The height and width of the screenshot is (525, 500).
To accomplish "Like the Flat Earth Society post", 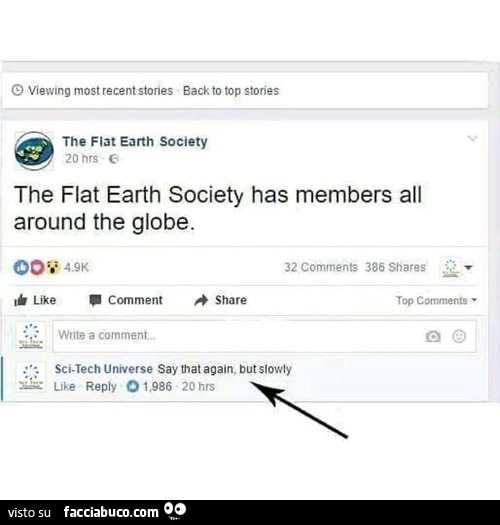I will pos(35,300).
